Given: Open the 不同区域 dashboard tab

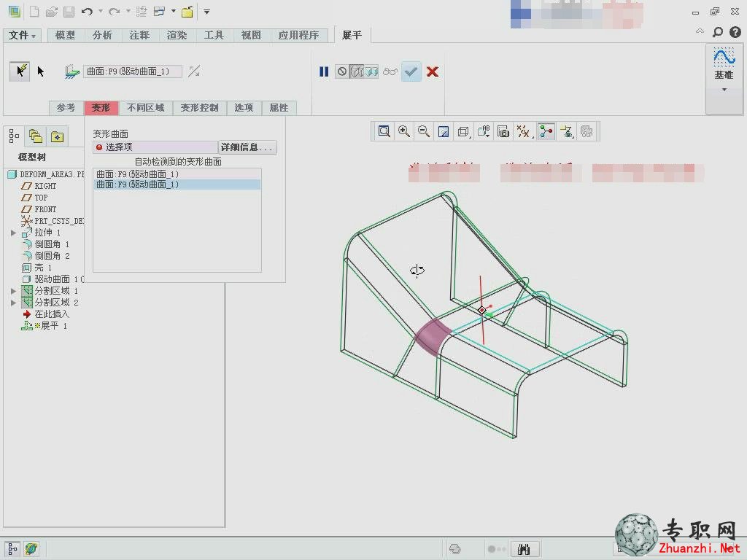Looking at the screenshot, I should click(x=145, y=108).
